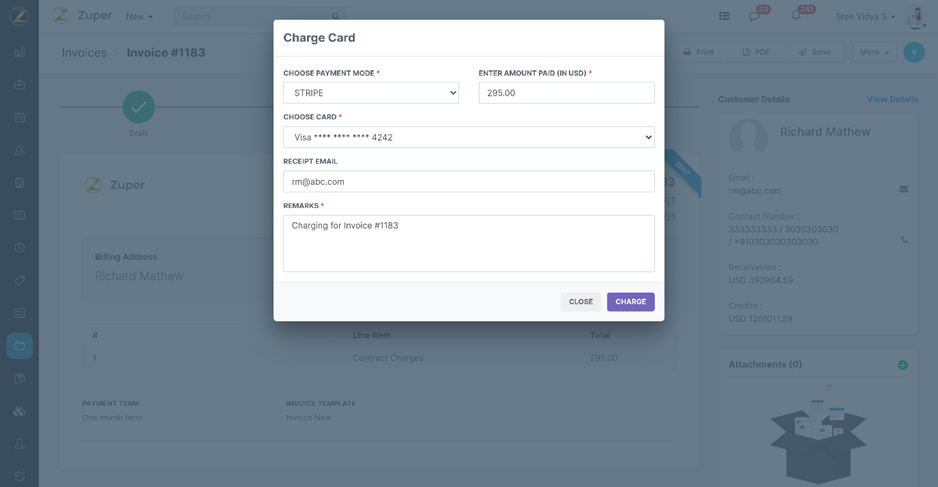The width and height of the screenshot is (938, 487).
Task: Click the search magnifier icon
Action: (336, 16)
